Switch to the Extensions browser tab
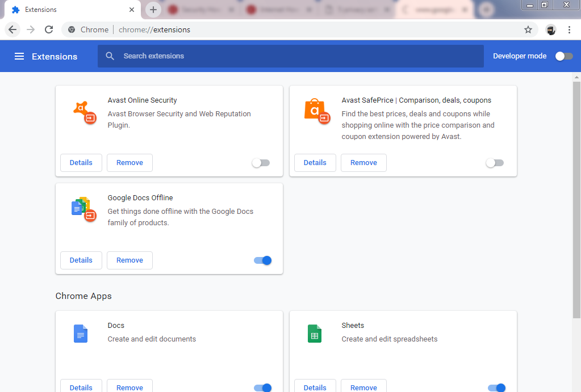The image size is (581, 392). point(68,9)
